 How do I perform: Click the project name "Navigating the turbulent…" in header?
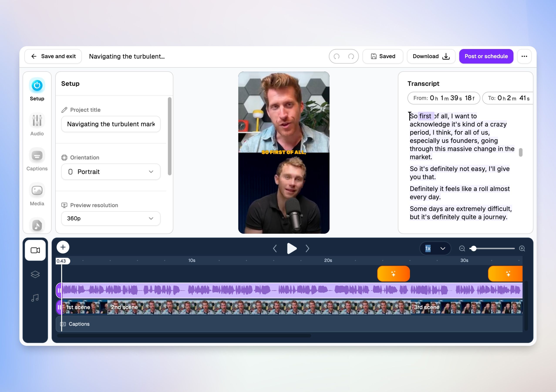(127, 56)
